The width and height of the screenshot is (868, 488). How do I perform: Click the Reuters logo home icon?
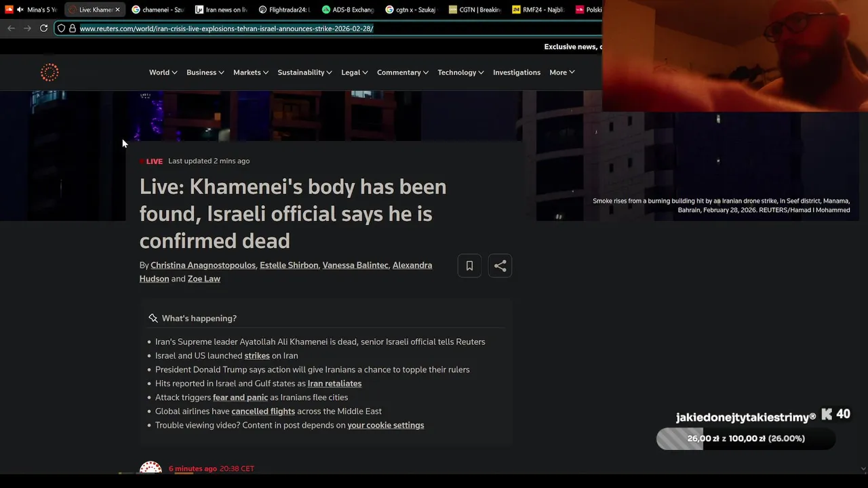tap(50, 73)
